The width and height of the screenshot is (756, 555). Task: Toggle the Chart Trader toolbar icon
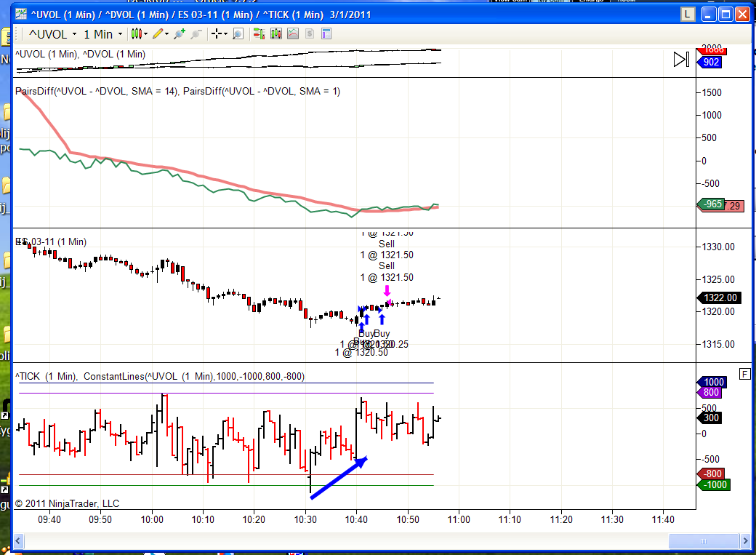(x=259, y=33)
